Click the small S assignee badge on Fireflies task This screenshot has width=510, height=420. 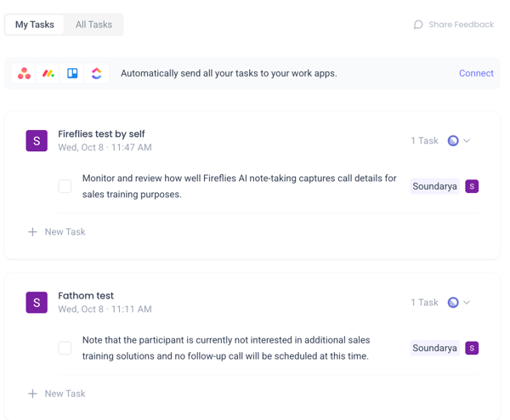(x=472, y=186)
